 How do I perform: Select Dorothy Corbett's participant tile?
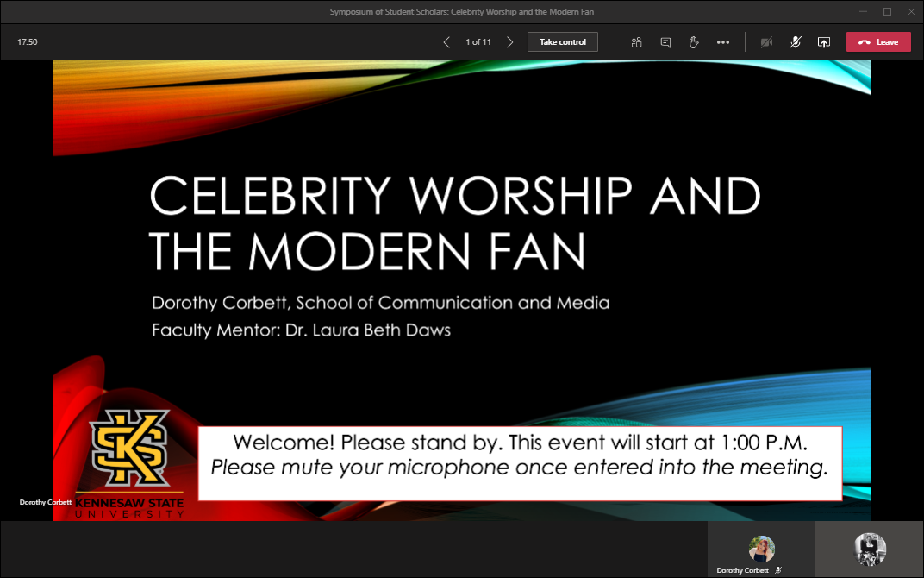(x=761, y=550)
